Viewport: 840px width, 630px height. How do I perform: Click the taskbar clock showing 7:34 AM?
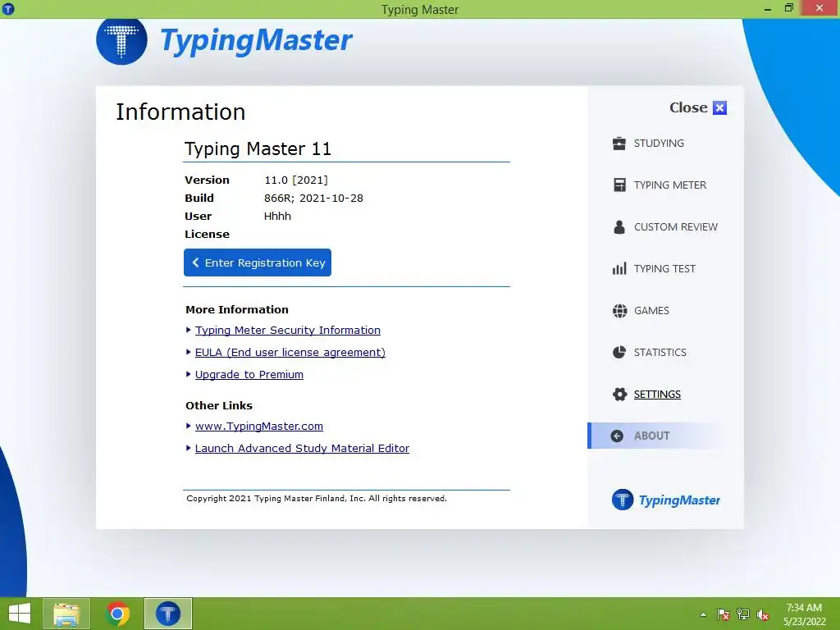click(x=804, y=608)
